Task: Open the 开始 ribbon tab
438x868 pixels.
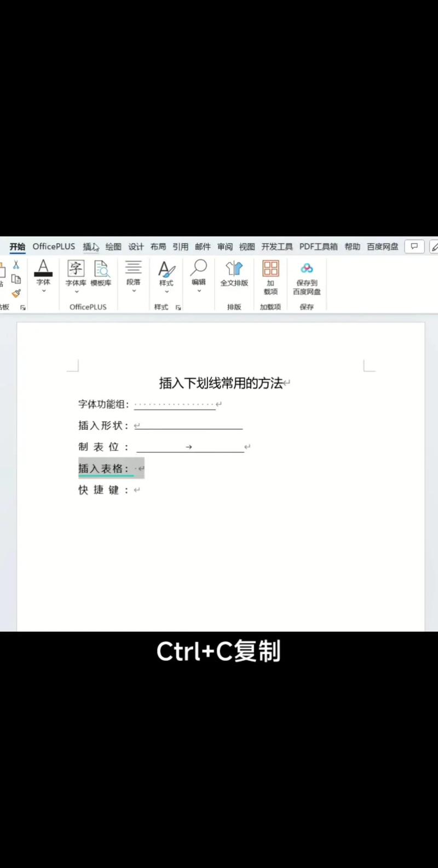Action: pyautogui.click(x=18, y=247)
